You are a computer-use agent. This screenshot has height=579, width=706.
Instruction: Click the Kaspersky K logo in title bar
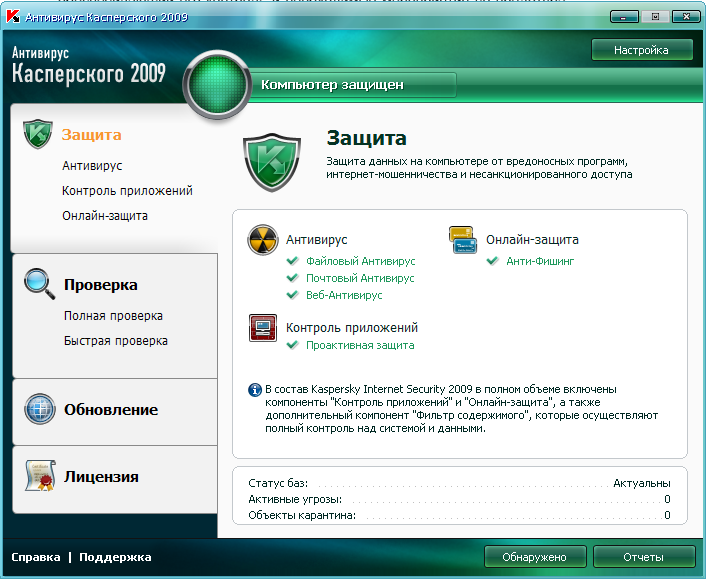(x=13, y=17)
